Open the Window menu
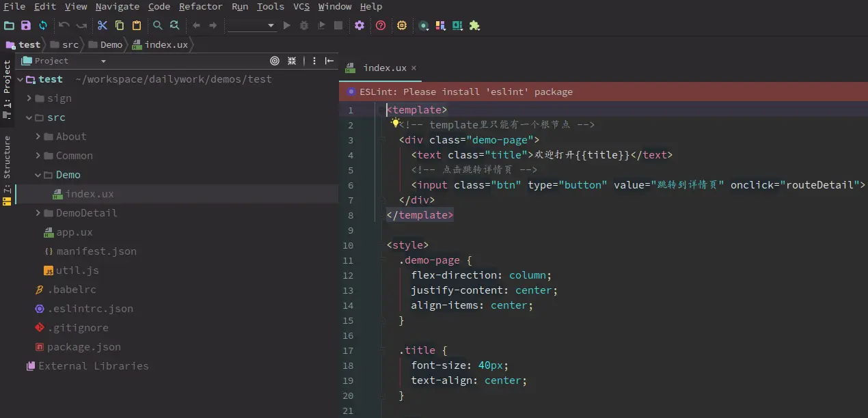The height and width of the screenshot is (418, 868). pos(335,6)
